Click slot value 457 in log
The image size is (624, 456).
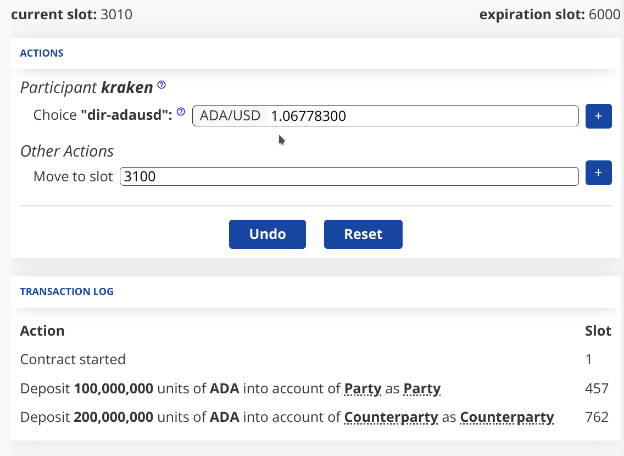[x=597, y=388]
